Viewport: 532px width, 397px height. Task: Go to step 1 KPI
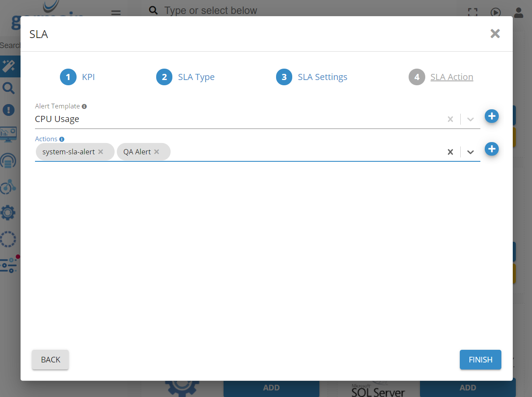pyautogui.click(x=77, y=77)
